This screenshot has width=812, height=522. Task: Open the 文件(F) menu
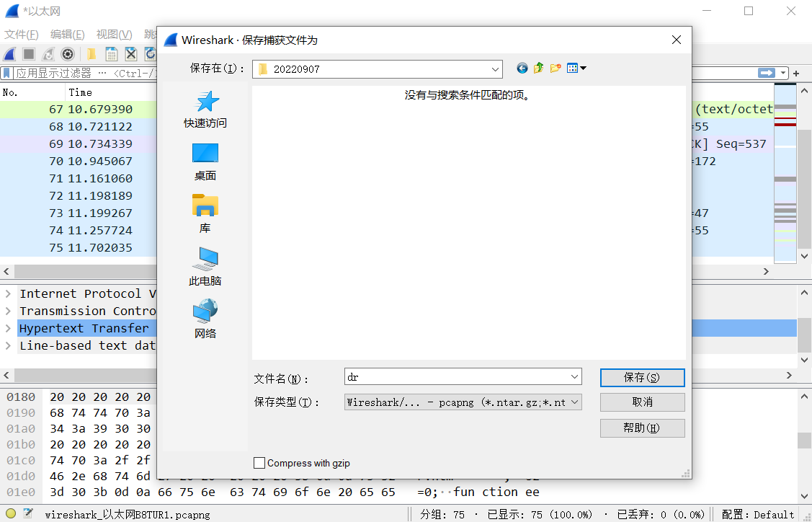coord(21,34)
